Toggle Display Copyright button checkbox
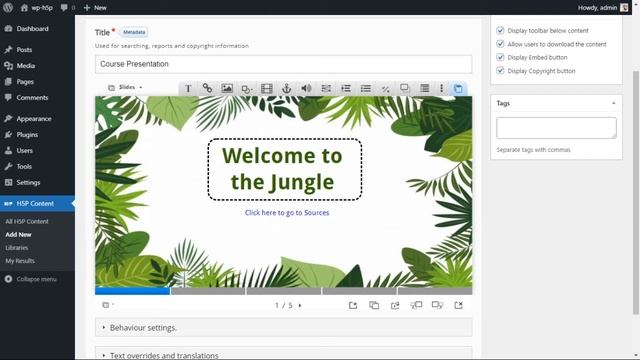The width and height of the screenshot is (640, 360). [500, 71]
